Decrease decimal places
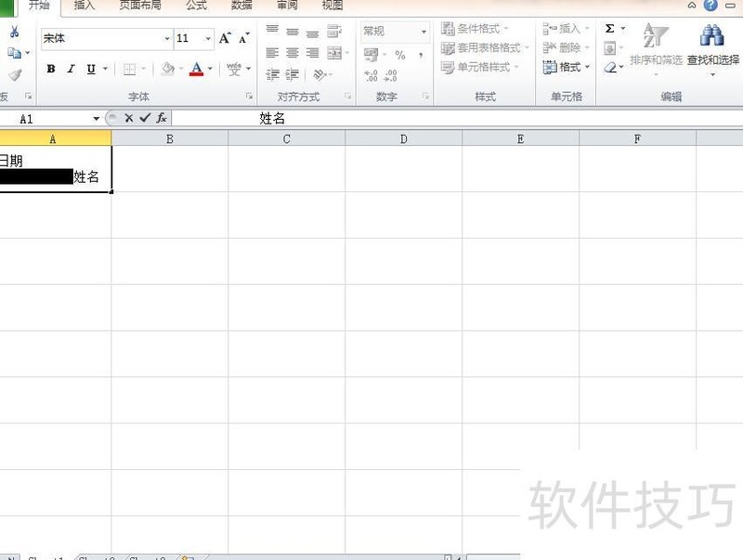The height and width of the screenshot is (560, 743). (390, 75)
